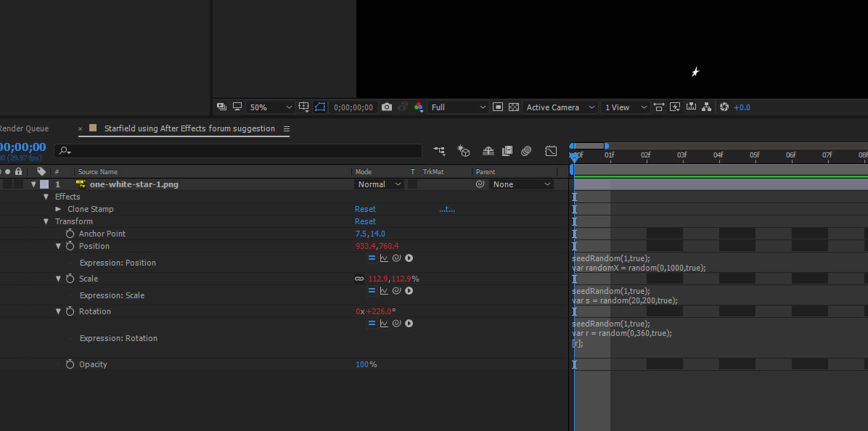Click the lock column header icon

coord(18,171)
